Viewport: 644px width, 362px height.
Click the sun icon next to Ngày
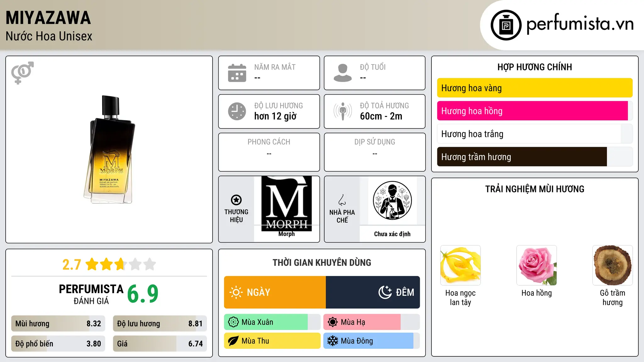[x=236, y=292]
